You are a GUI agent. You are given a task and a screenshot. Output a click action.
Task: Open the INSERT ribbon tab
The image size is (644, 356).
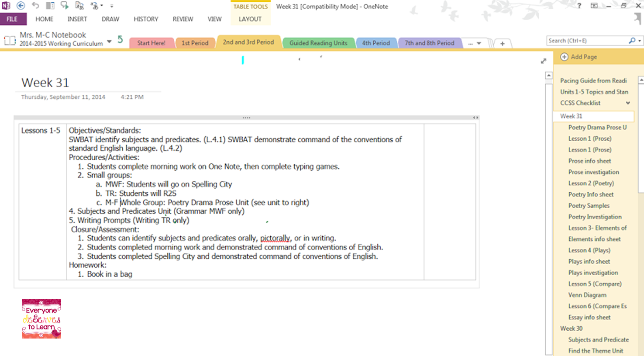77,19
